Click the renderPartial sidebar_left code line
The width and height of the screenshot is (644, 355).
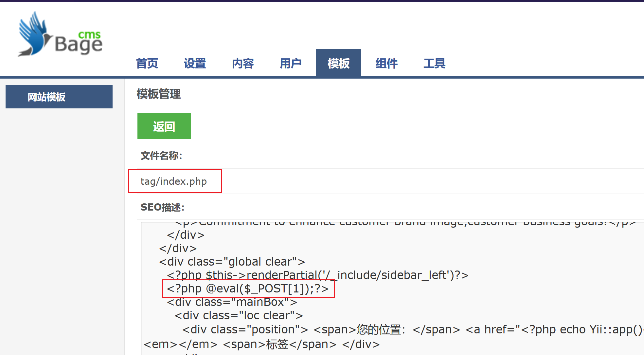[317, 275]
